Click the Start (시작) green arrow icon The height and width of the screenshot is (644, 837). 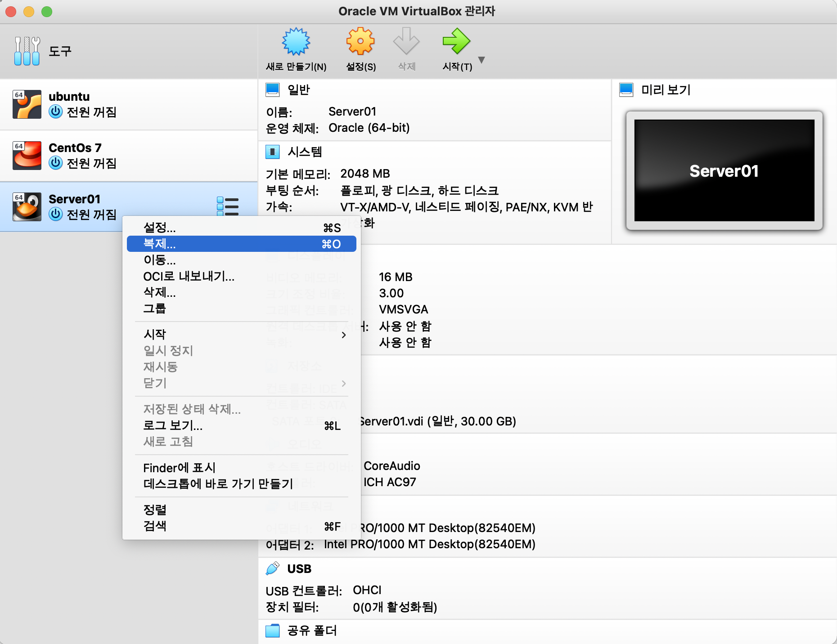click(x=457, y=41)
